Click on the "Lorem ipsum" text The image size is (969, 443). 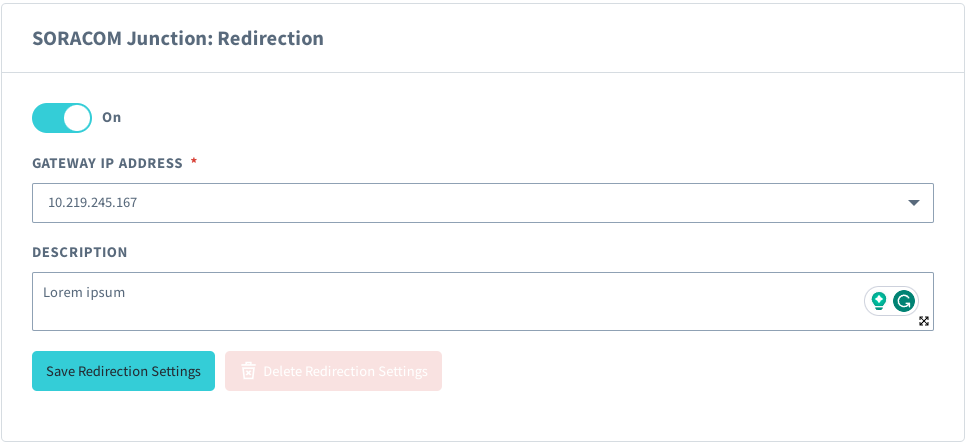83,293
